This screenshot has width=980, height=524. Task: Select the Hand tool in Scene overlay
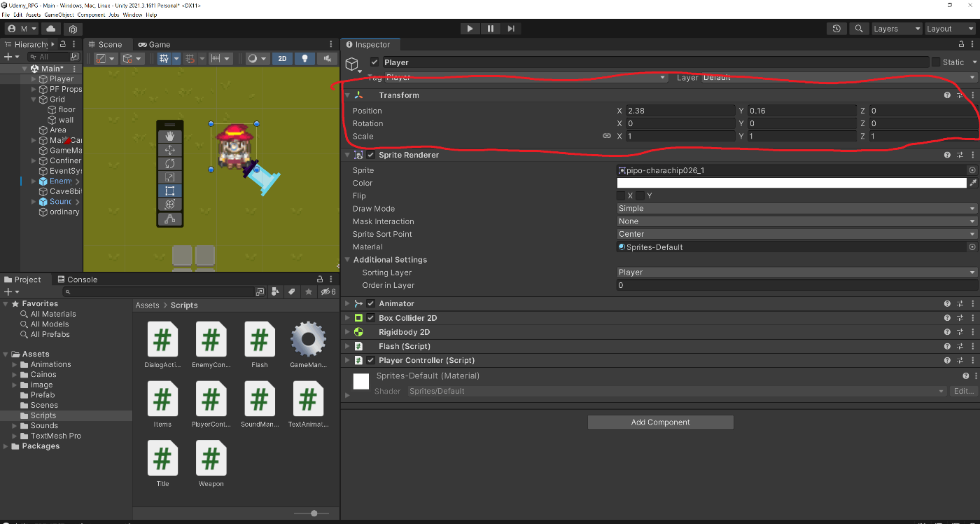click(169, 136)
